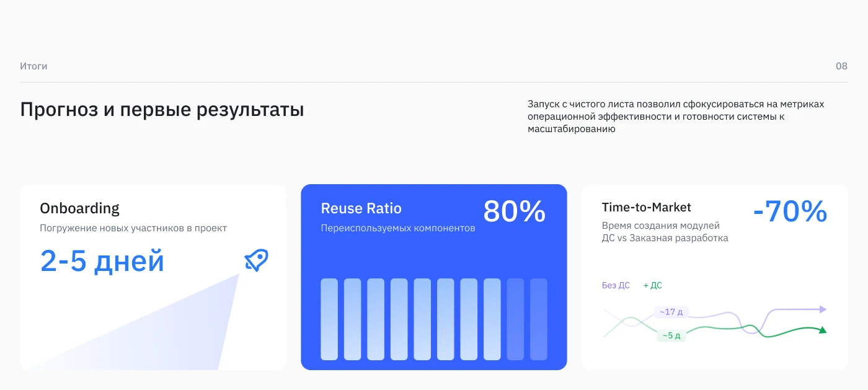
Task: Expand the Time-to-Market card details
Action: pos(715,277)
